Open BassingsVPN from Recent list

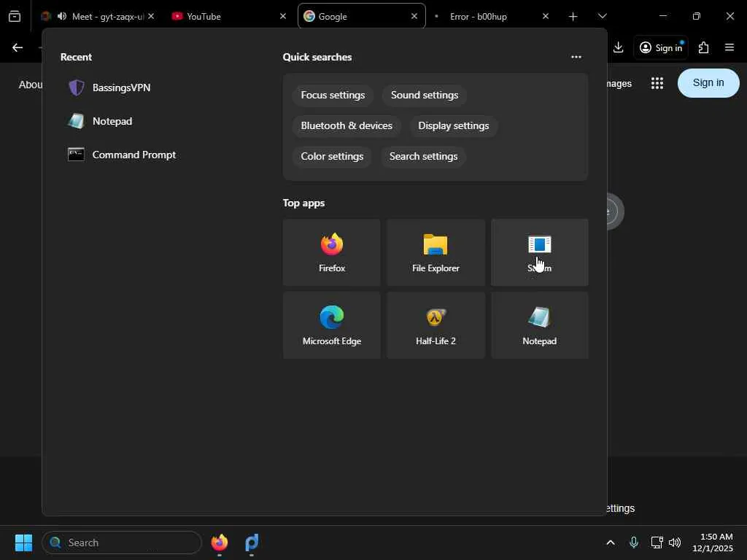click(x=109, y=87)
